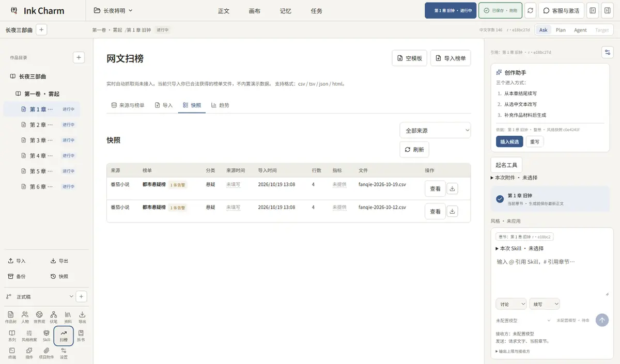Open the 未配置模型 model dropdown
Viewport: 620px width, 364px height.
click(523, 321)
